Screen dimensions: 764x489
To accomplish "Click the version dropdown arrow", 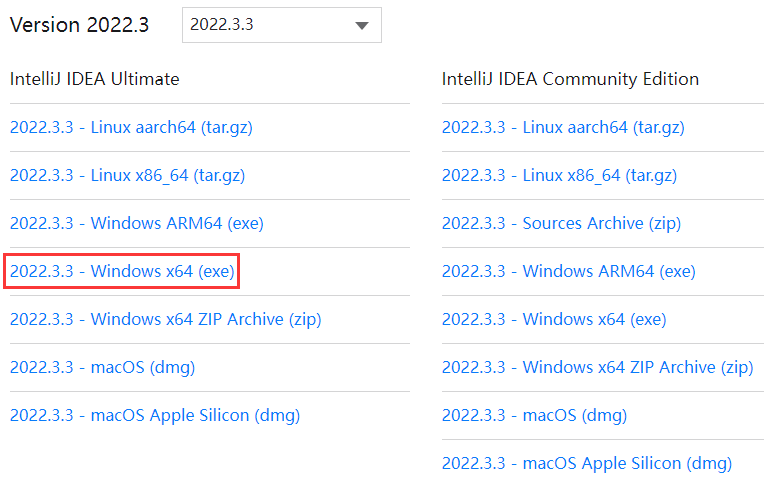I will pyautogui.click(x=362, y=26).
